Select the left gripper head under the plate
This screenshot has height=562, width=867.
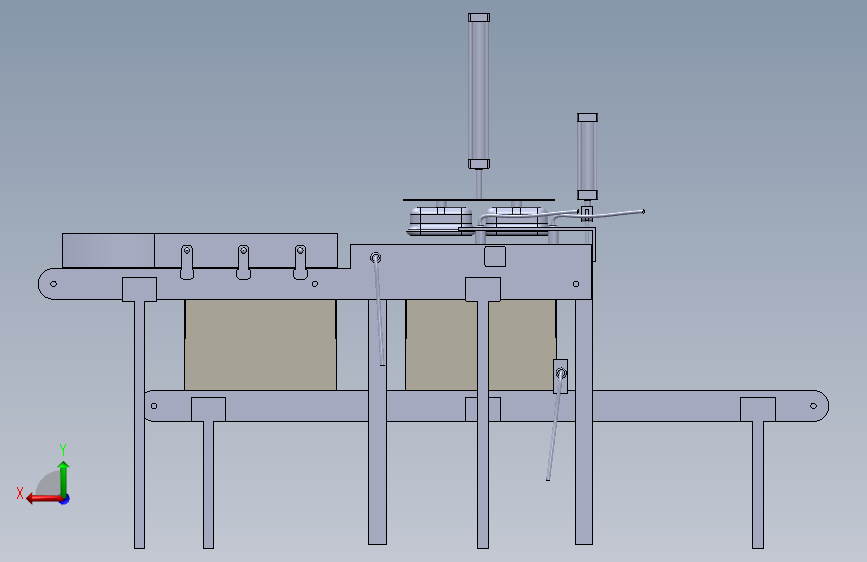(441, 221)
